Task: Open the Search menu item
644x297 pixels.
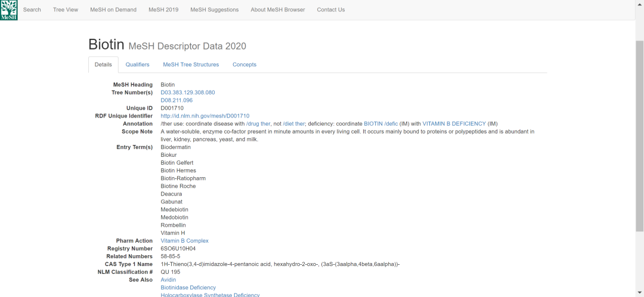Action: [x=32, y=10]
